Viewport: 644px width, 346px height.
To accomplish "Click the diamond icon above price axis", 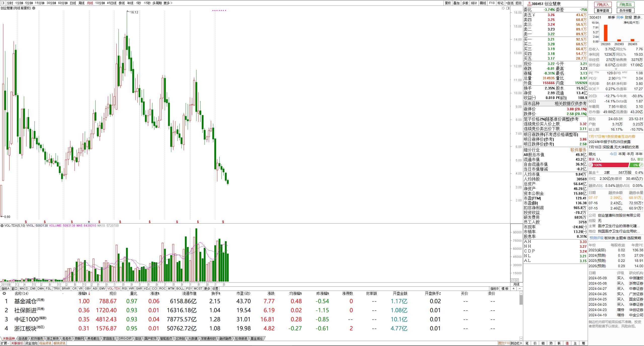I will point(503,8).
